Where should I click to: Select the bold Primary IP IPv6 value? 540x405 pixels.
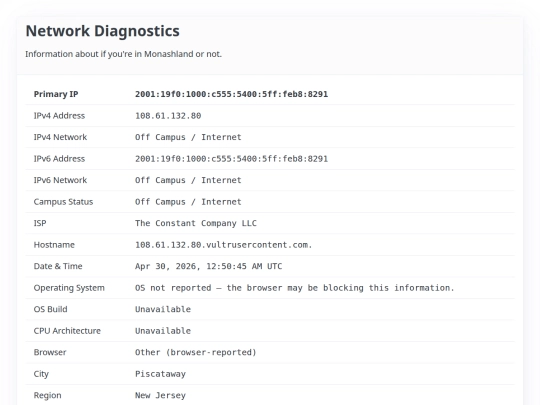[231, 94]
